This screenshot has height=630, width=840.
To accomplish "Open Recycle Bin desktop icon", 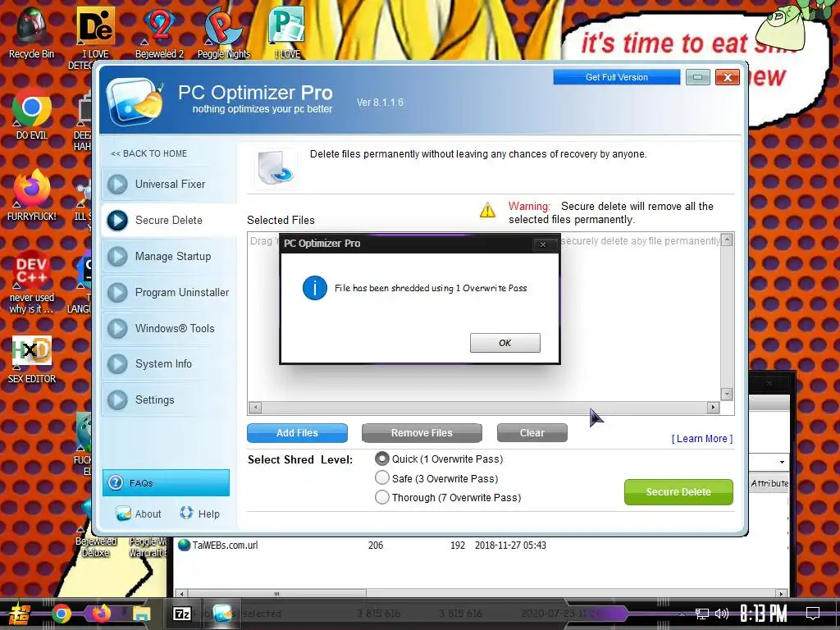I will (x=32, y=32).
